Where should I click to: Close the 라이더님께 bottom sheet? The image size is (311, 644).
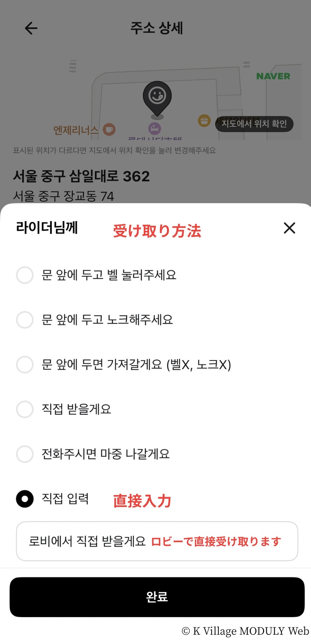289,228
